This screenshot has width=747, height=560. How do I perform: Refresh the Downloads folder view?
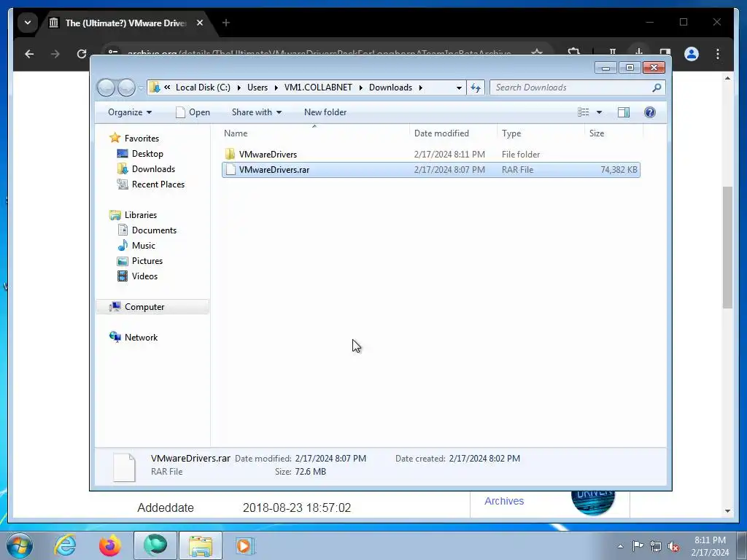coord(476,87)
